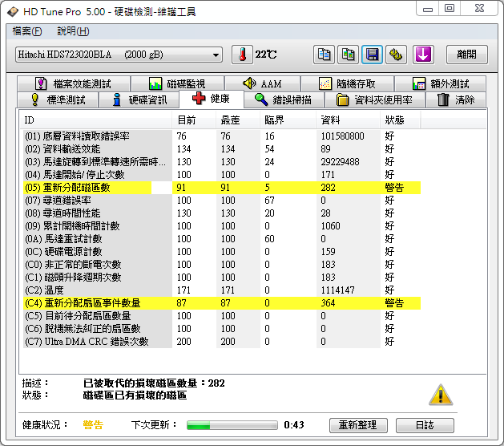Switch to the 錯誤掃描 tab
This screenshot has height=446, width=504.
(x=284, y=99)
